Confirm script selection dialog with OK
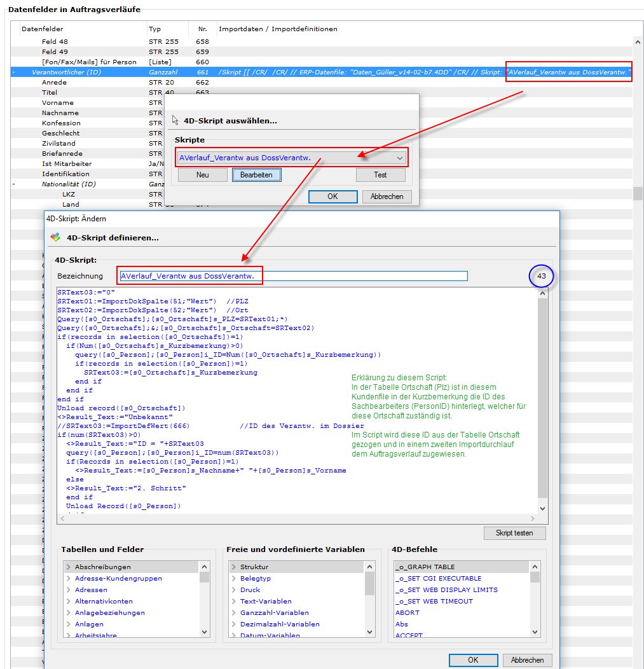Viewport: 644px width, 669px height. coord(332,197)
